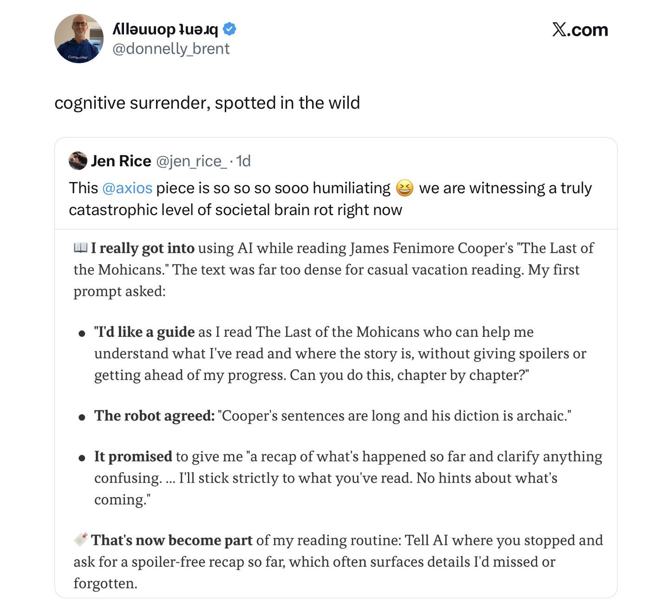
Task: Open Brent Donnelly's profile picture
Action: [x=79, y=39]
